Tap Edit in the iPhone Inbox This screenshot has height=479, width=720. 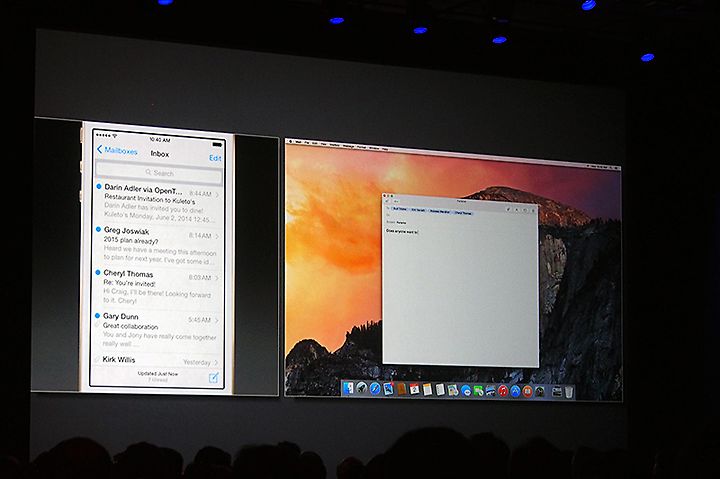tap(215, 158)
